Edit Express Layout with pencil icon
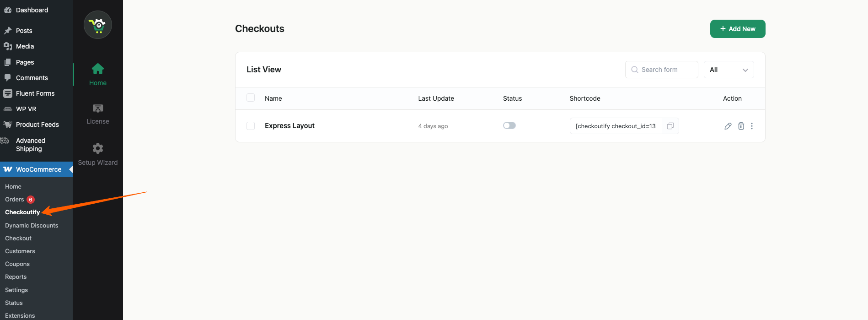This screenshot has width=868, height=320. (x=728, y=126)
